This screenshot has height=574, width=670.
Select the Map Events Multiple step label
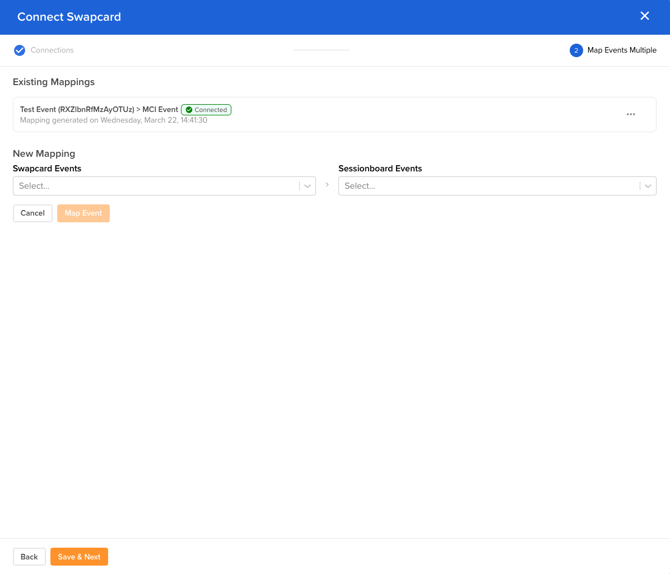(621, 50)
